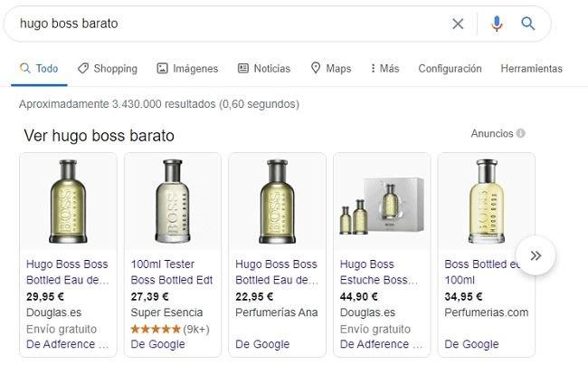Screen dimensions: 588x375
Task: Open the Noticias tab
Action: (264, 68)
